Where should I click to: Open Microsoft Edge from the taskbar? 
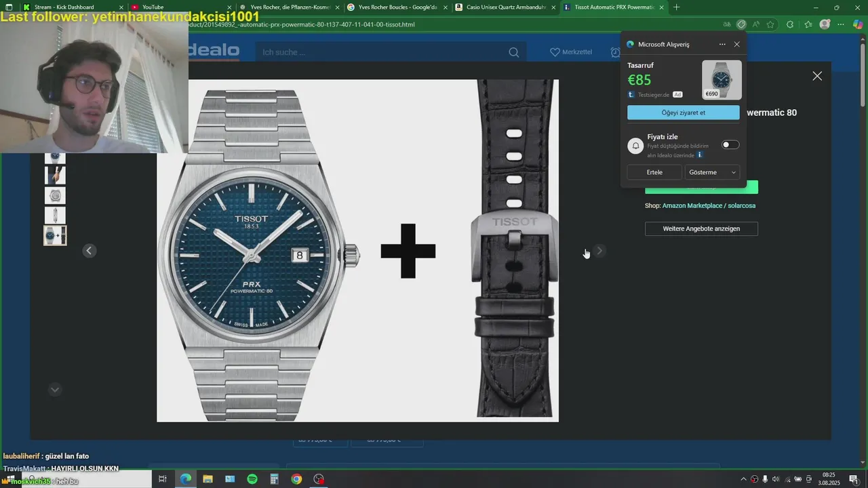point(185,479)
